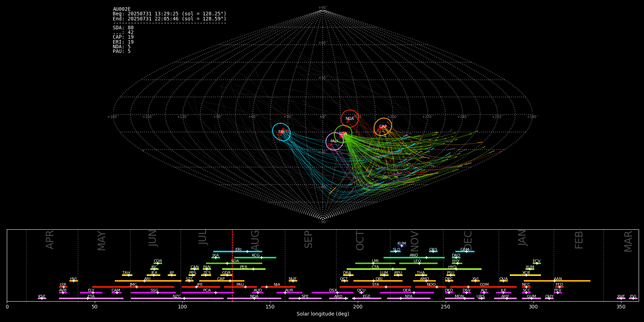Click the PER shower label on timeline
644x322 pixels.
click(244, 267)
